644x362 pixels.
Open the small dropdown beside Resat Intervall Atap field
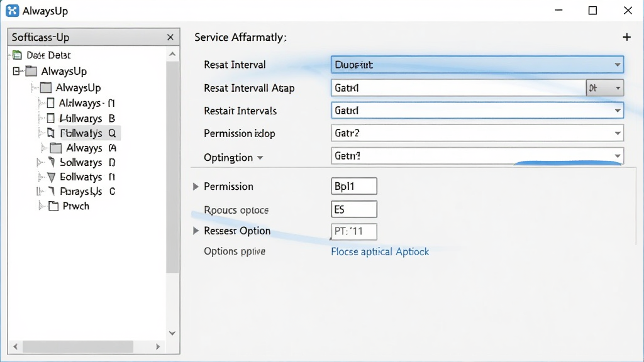click(x=605, y=88)
